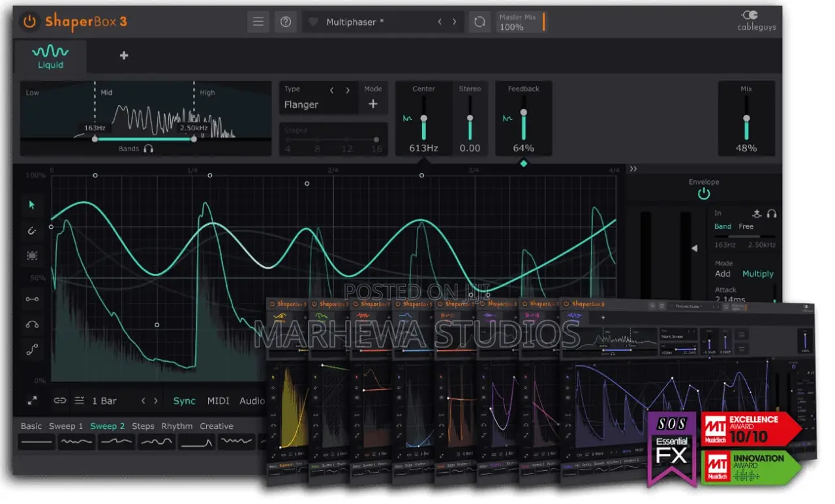The image size is (835, 504).
Task: Adjust the Mix 48% slider
Action: click(746, 118)
